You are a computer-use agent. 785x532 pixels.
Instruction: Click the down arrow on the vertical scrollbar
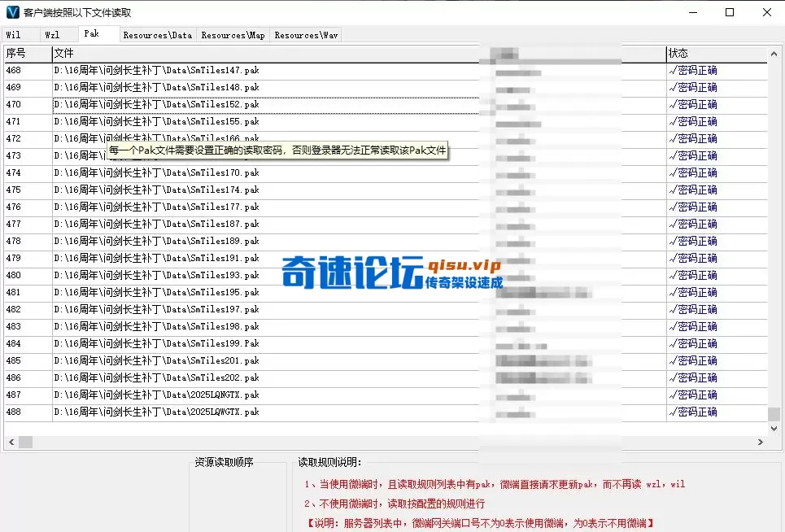(774, 427)
